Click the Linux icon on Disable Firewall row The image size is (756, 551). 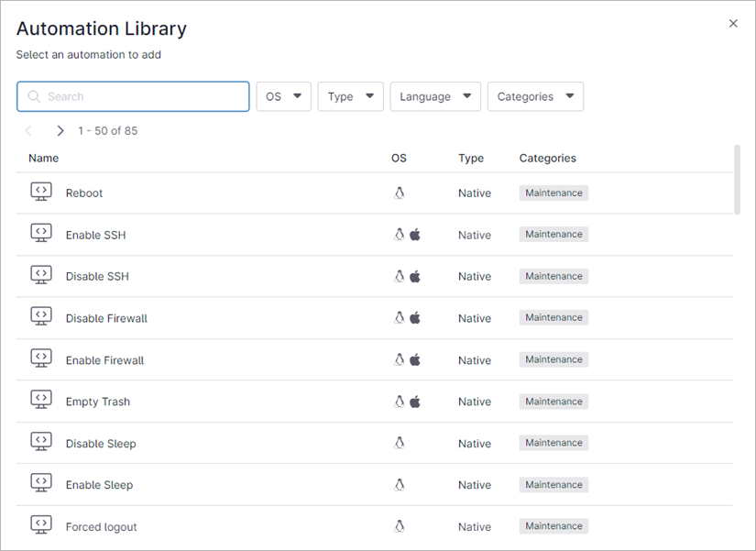(x=400, y=317)
